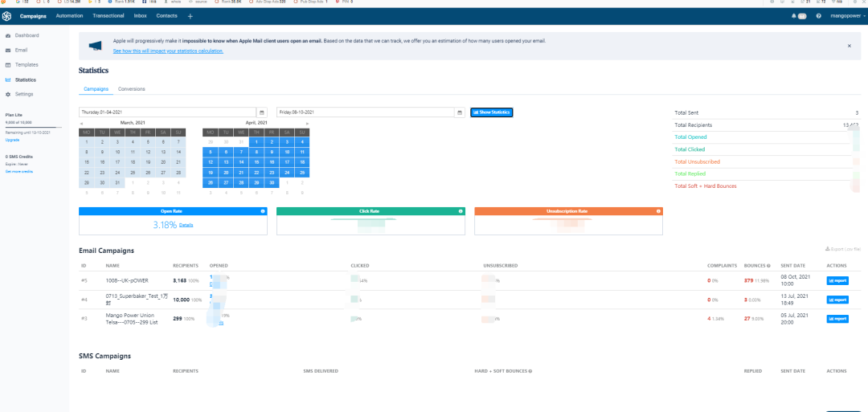Go to next month in calendar

[306, 122]
